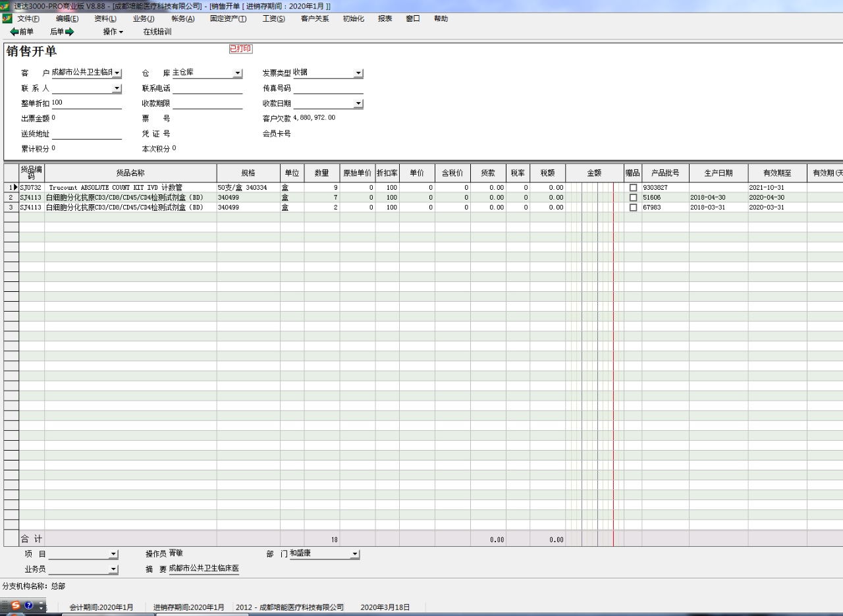Go to next order with 后单 arrow
Image resolution: width=843 pixels, height=616 pixels.
click(x=62, y=32)
